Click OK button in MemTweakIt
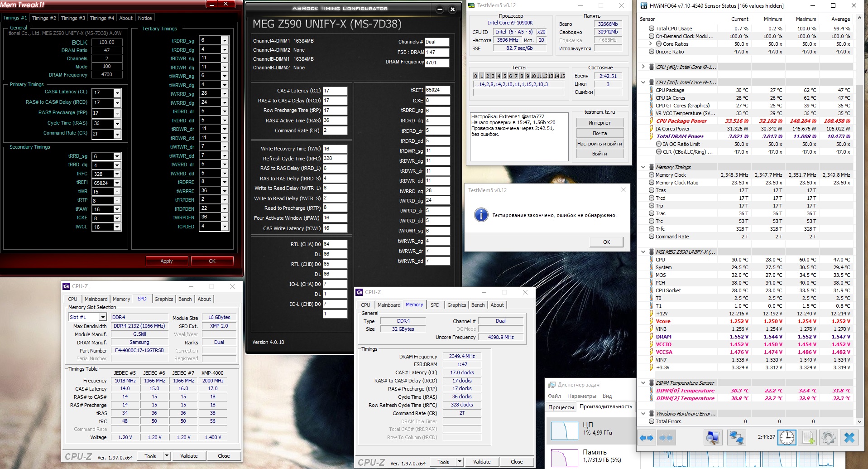This screenshot has height=469, width=868. [x=212, y=261]
